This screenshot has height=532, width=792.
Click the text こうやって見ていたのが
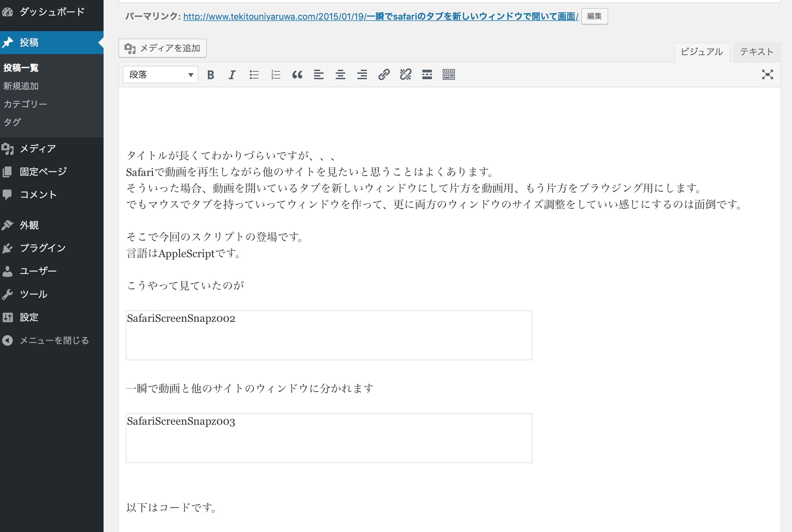(185, 285)
